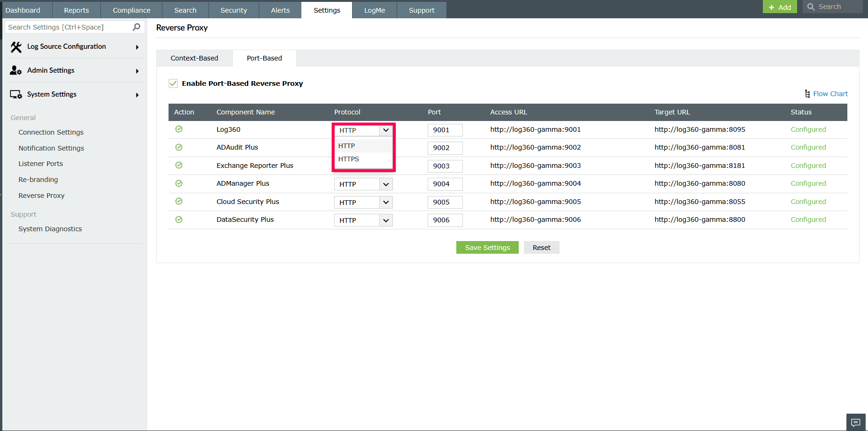Expand the System Settings arrow
This screenshot has height=431, width=868.
(137, 95)
